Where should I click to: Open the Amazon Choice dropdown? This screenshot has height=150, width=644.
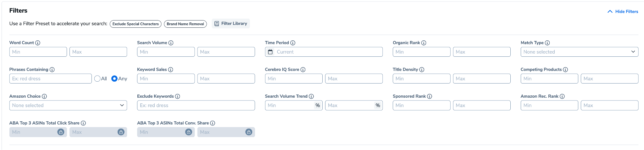(68, 106)
